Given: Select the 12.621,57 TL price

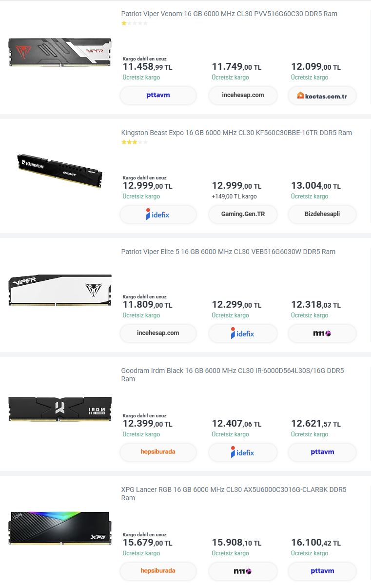Looking at the screenshot, I should point(316,424).
